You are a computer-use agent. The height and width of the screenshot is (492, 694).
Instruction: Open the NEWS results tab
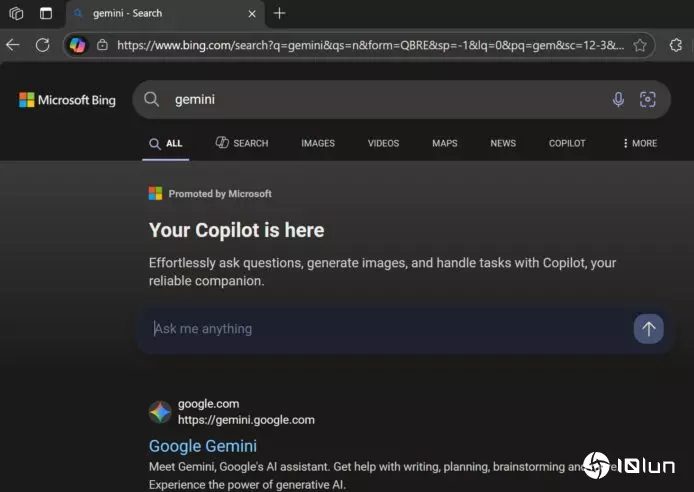pyautogui.click(x=503, y=143)
